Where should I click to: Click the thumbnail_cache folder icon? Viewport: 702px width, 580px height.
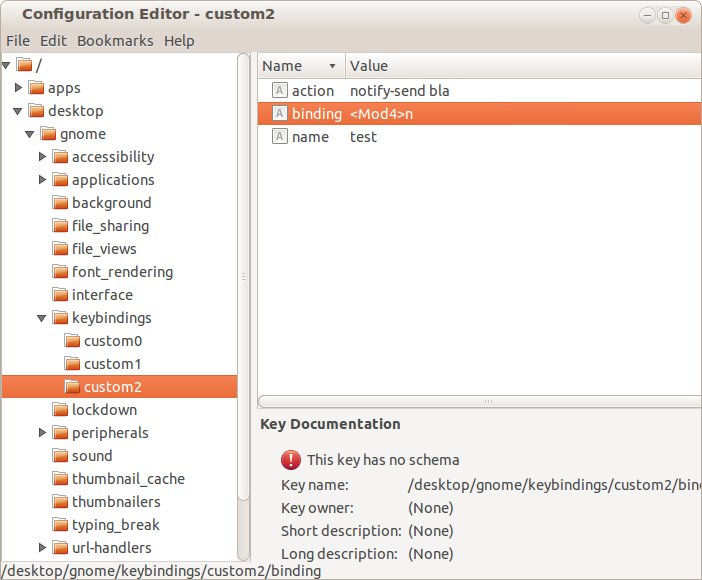pos(60,479)
